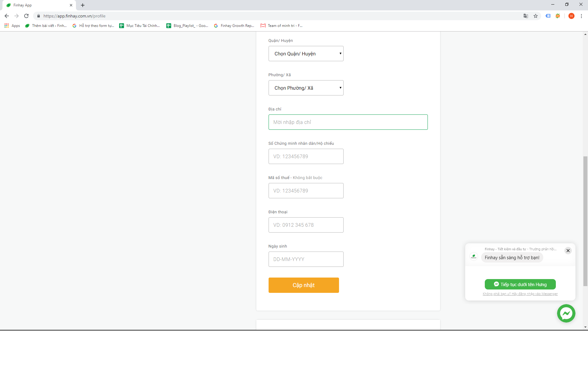588x377 pixels.
Task: Click 'Không phải bạn ư?' Messenger login link
Action: click(520, 294)
